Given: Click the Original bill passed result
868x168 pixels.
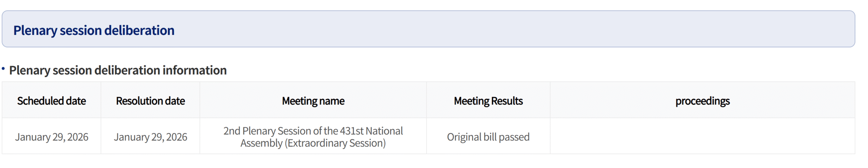Looking at the screenshot, I should click(x=488, y=137).
